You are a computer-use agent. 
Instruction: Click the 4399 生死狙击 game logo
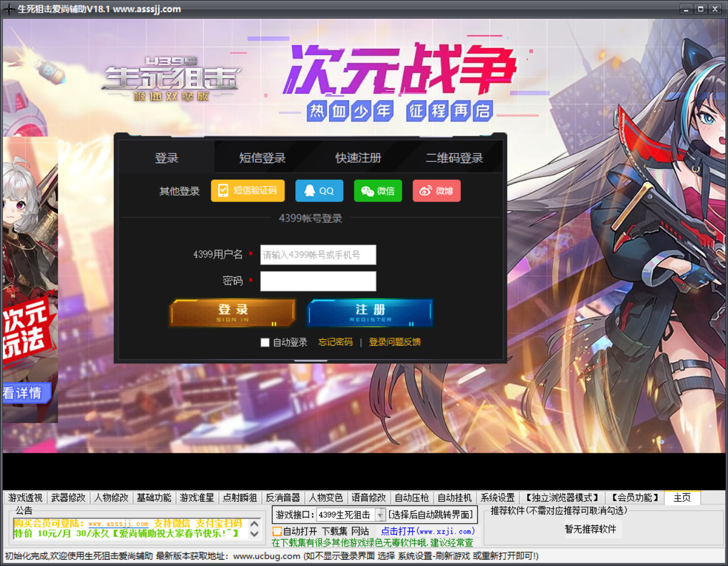(x=171, y=79)
